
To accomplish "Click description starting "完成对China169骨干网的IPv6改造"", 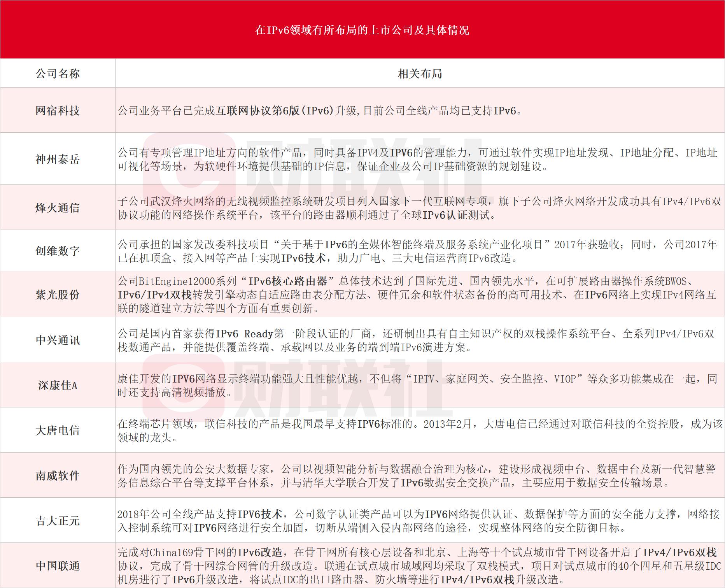I will coord(419,566).
